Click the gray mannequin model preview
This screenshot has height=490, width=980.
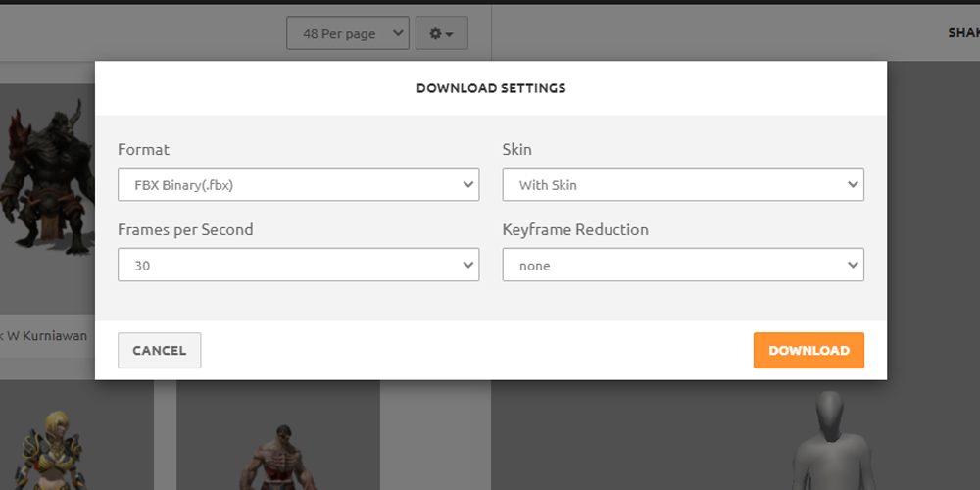(829, 441)
